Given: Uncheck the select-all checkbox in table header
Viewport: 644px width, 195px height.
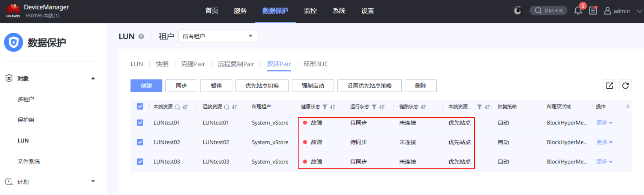Looking at the screenshot, I should (x=140, y=106).
